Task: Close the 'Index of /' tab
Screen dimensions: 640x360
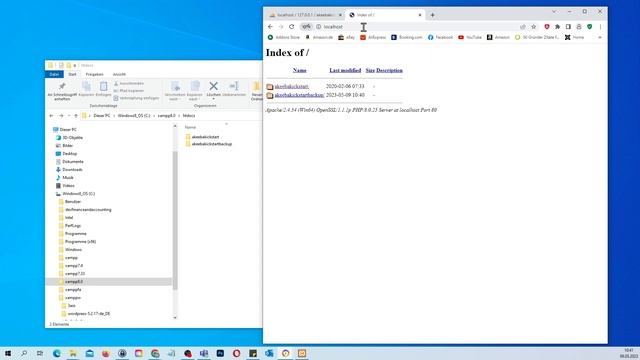Action: (x=420, y=15)
